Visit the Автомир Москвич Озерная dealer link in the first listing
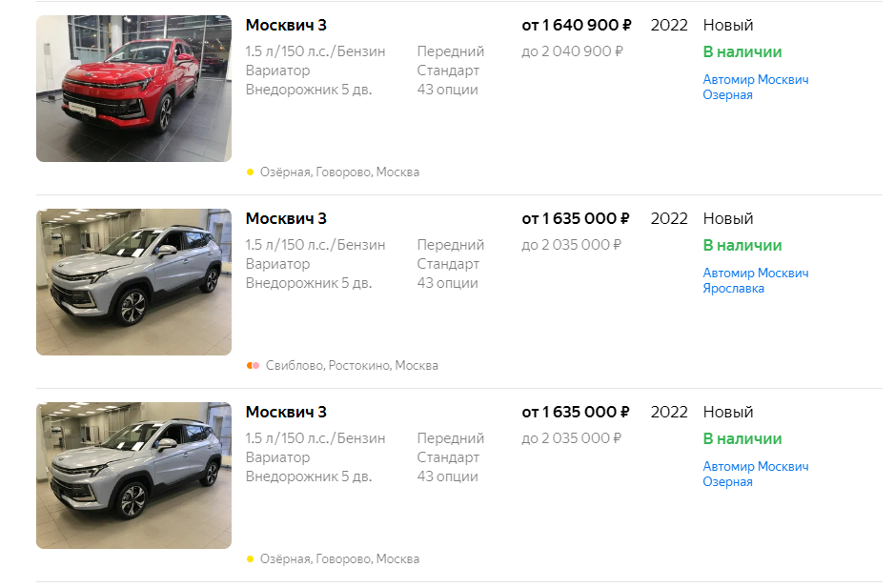 (x=755, y=88)
